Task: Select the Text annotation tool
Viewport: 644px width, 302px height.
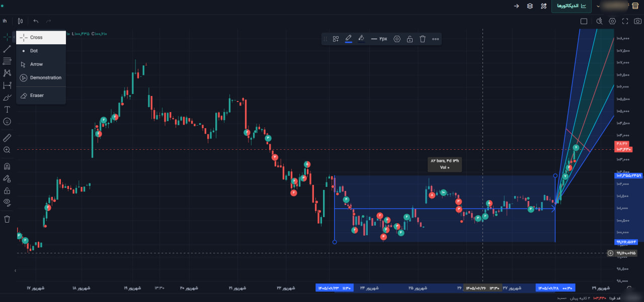Action: [7, 110]
